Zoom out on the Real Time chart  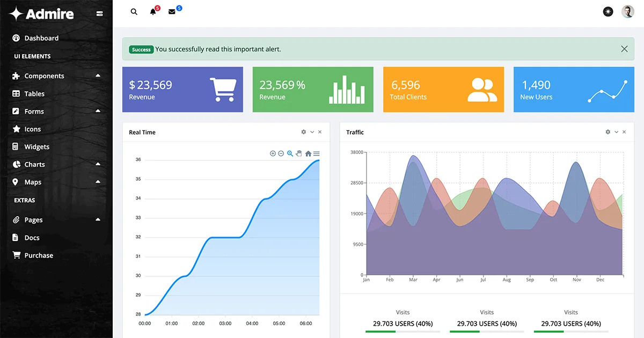pos(281,153)
